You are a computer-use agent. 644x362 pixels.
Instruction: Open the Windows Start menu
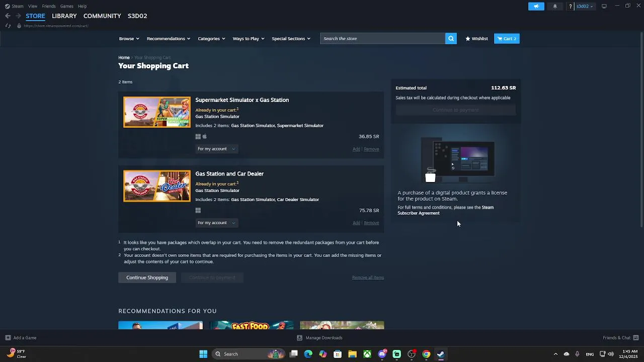tap(203, 354)
